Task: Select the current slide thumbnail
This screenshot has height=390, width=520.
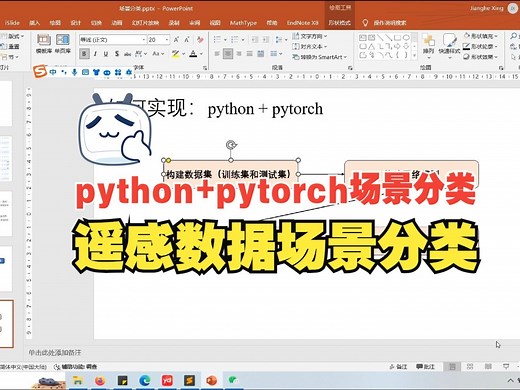Action: point(6,324)
